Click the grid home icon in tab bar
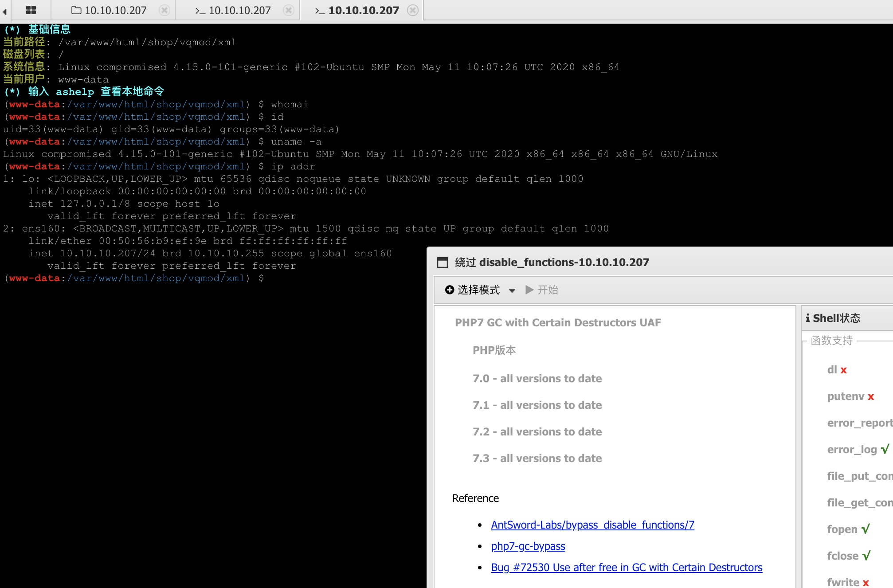The height and width of the screenshot is (588, 893). click(x=31, y=10)
